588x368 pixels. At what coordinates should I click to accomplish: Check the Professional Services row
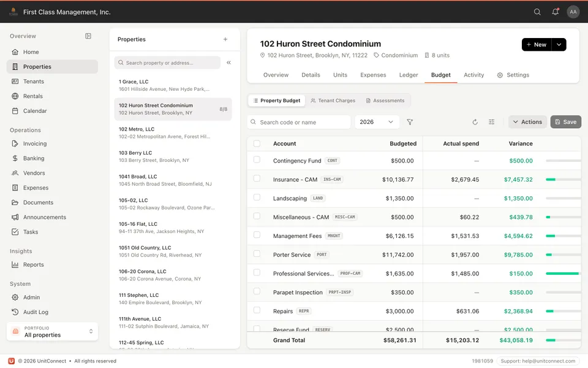coord(257,272)
